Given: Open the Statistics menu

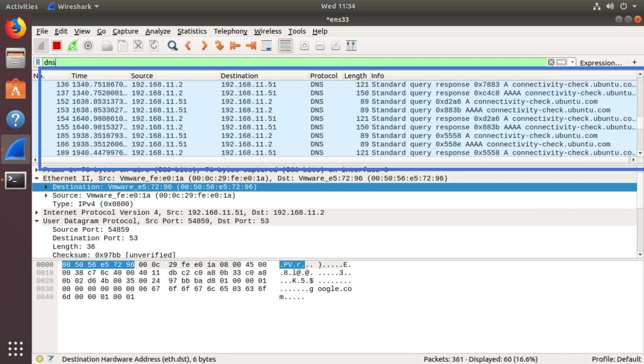Looking at the screenshot, I should click(192, 31).
